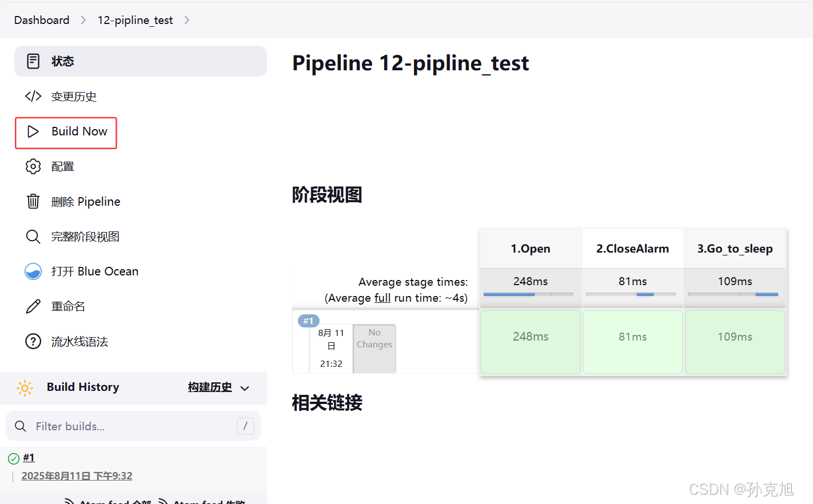Click the 重命名 pencil icon
Viewport: 813px width, 504px height.
[33, 306]
